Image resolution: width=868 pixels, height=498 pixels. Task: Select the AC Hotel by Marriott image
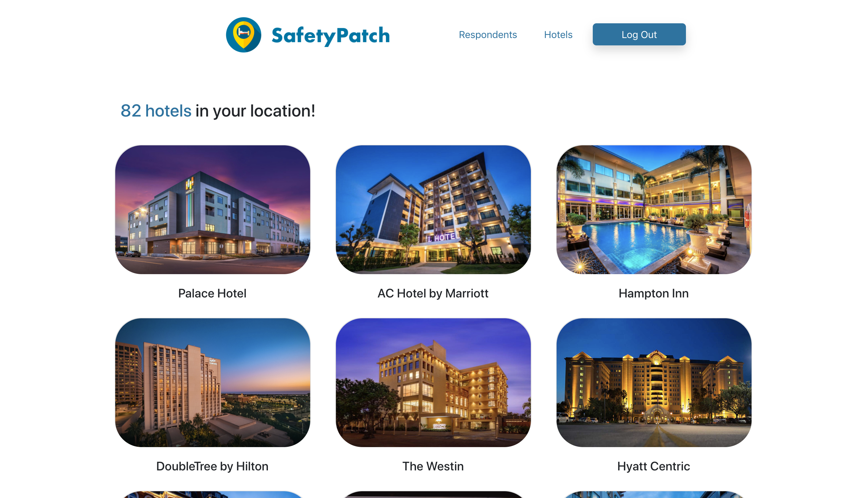tap(433, 209)
